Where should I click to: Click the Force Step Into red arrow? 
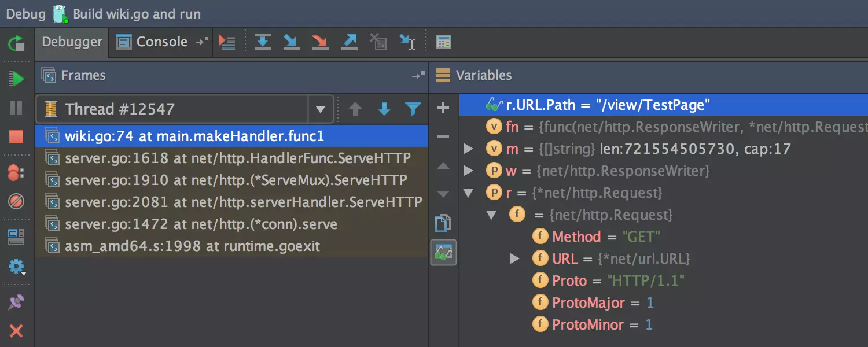click(x=319, y=42)
